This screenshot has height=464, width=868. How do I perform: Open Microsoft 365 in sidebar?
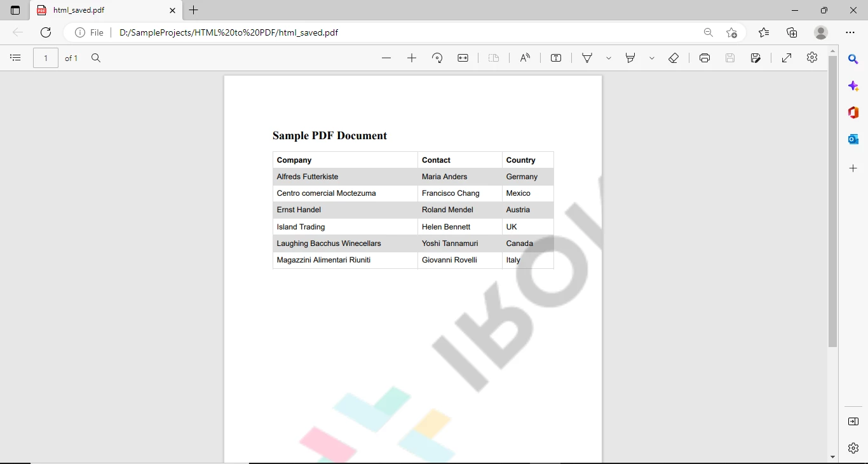tap(853, 113)
